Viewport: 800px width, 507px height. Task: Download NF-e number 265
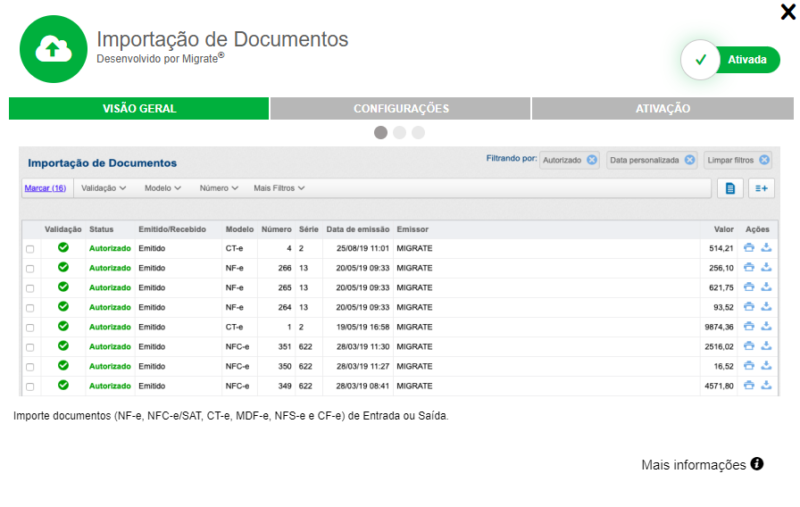click(x=766, y=287)
